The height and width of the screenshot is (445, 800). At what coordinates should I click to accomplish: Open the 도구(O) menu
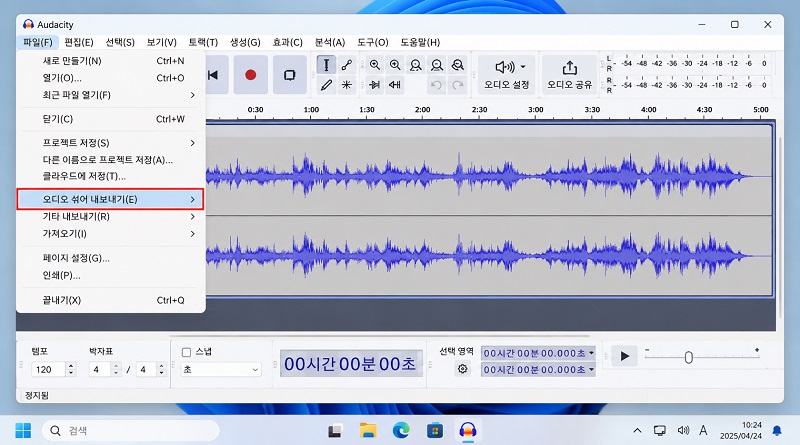pos(372,42)
